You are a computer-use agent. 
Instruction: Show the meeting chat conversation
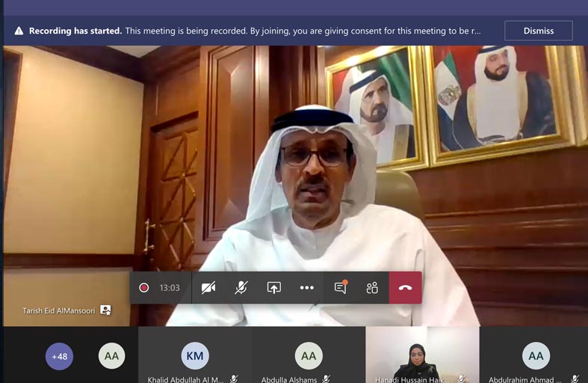coord(340,288)
